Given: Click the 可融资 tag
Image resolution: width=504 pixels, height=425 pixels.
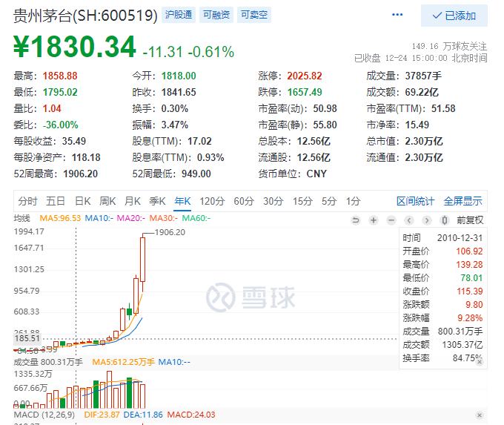Looking at the screenshot, I should [216, 15].
